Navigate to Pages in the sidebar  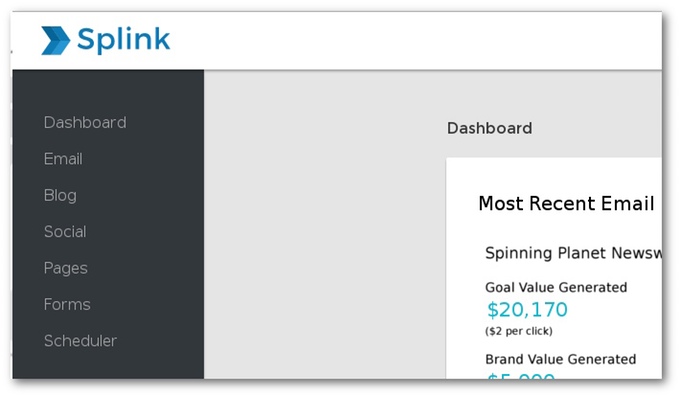click(x=66, y=268)
